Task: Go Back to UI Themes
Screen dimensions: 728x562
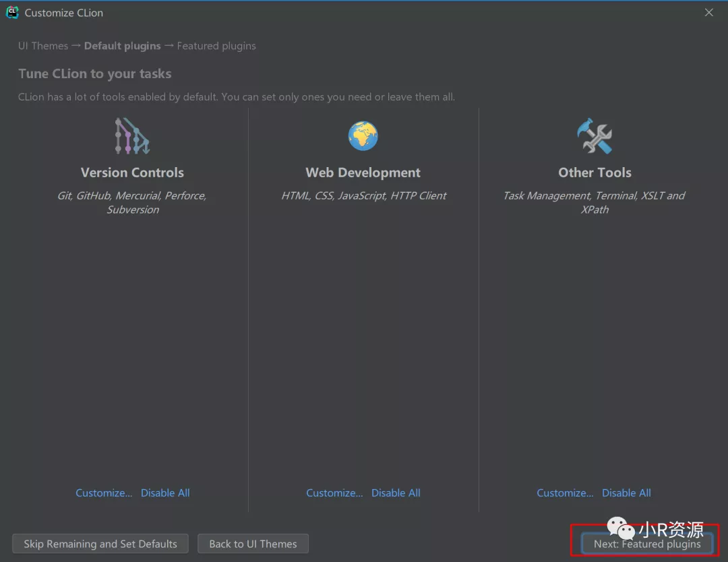Action: (253, 543)
